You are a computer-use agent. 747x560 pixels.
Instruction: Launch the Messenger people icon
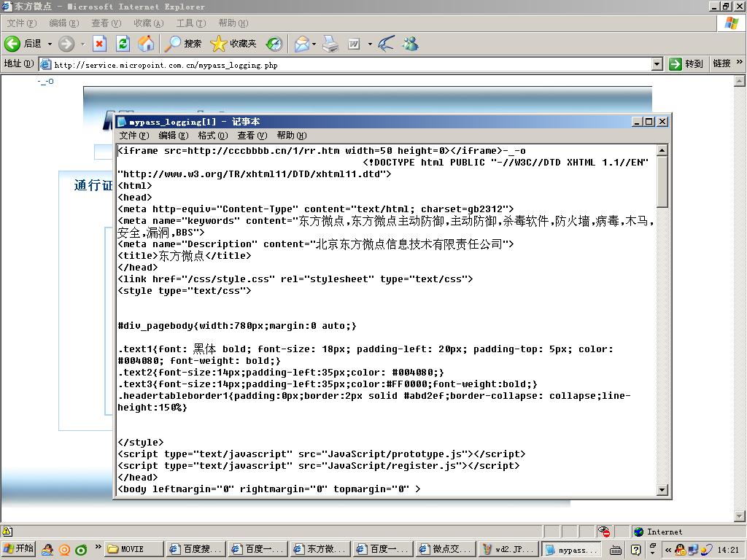coord(410,44)
